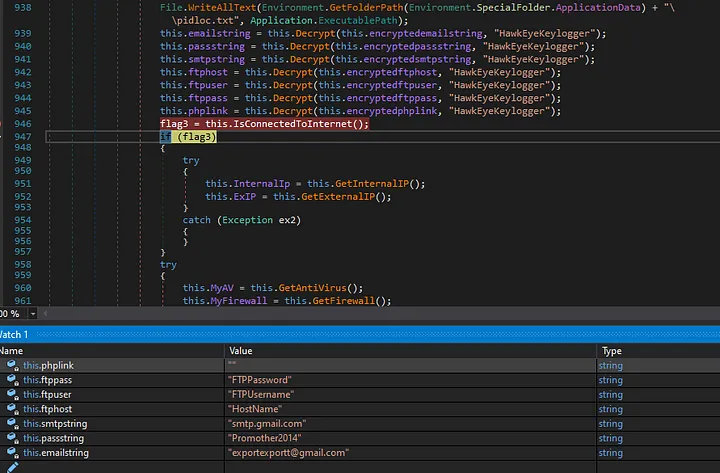Click the field icon beside this.emailstring
Viewport: 720px width, 473px height.
pos(12,453)
